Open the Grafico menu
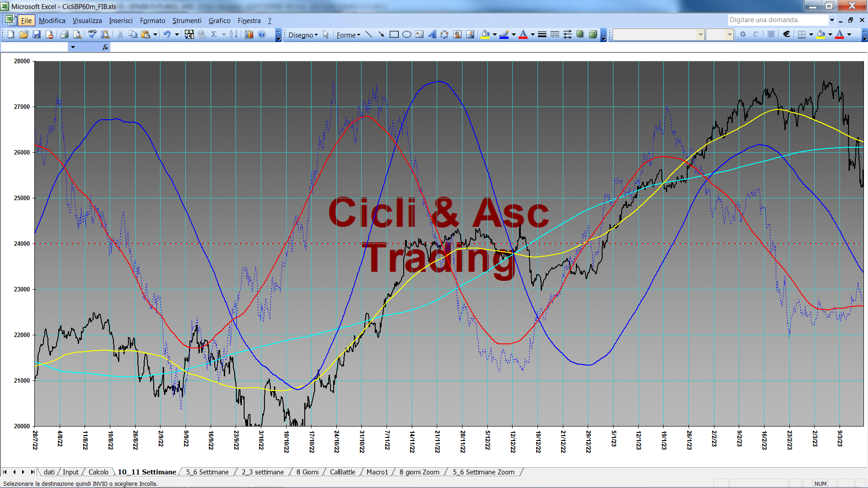The height and width of the screenshot is (488, 868). 219,21
